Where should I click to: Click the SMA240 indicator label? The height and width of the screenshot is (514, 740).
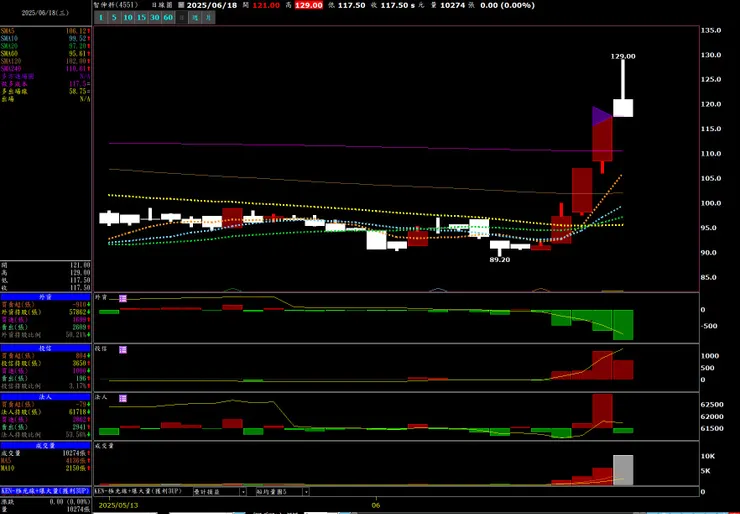(11, 69)
